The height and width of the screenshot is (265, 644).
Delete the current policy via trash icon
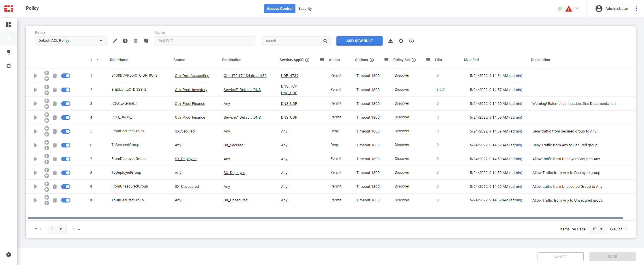[136, 41]
